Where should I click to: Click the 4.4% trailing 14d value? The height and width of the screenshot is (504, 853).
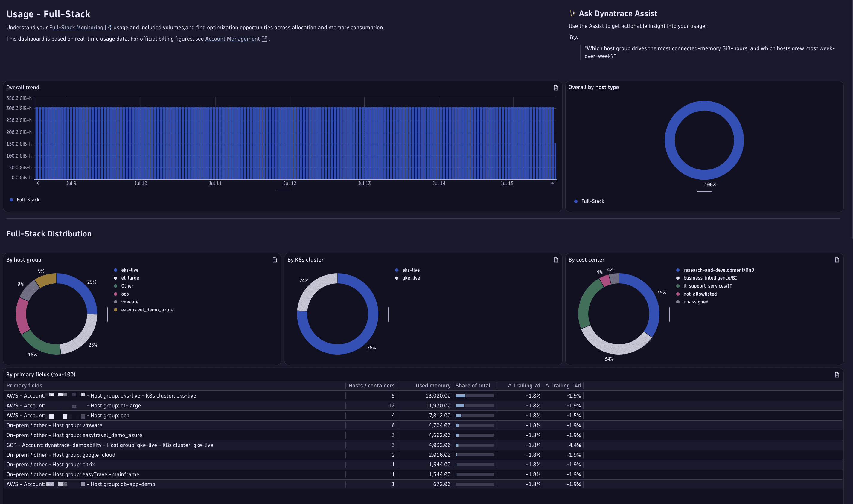click(575, 445)
